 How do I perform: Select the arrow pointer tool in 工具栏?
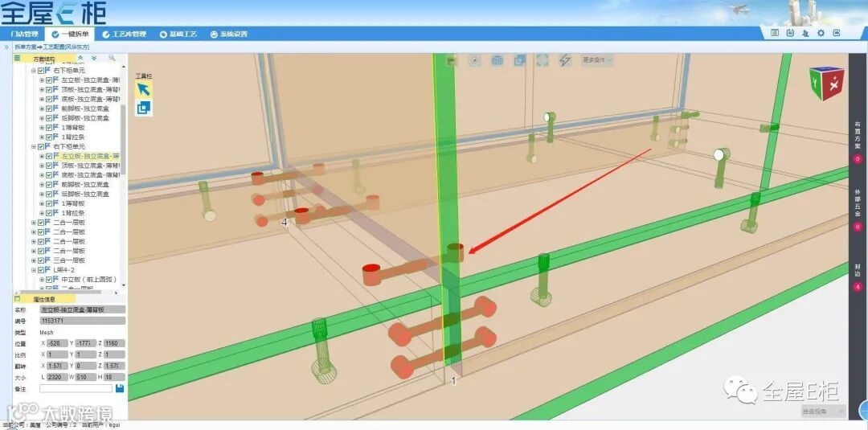tap(143, 89)
